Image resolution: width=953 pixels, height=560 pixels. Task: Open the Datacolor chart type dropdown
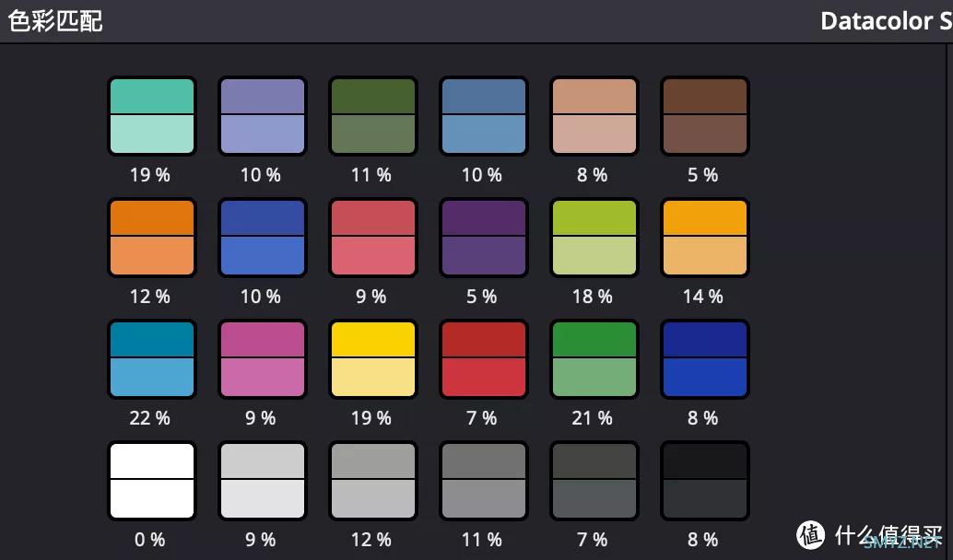[885, 20]
